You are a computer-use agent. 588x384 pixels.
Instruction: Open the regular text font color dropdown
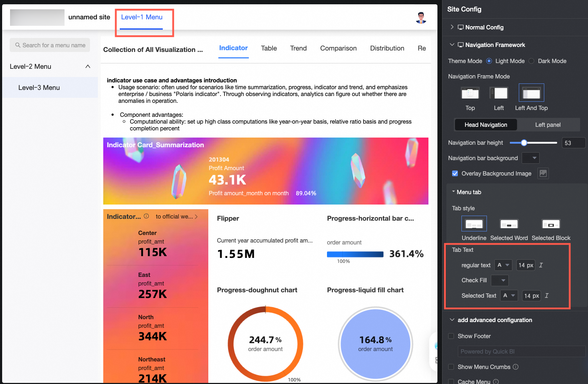tap(503, 265)
